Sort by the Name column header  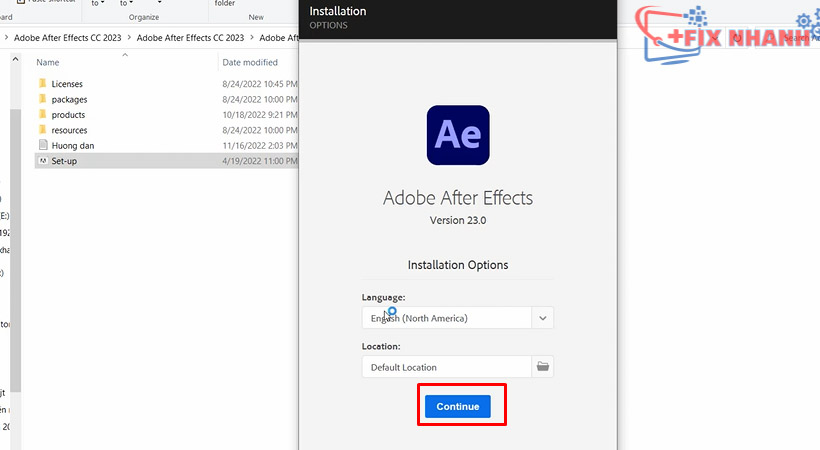48,62
